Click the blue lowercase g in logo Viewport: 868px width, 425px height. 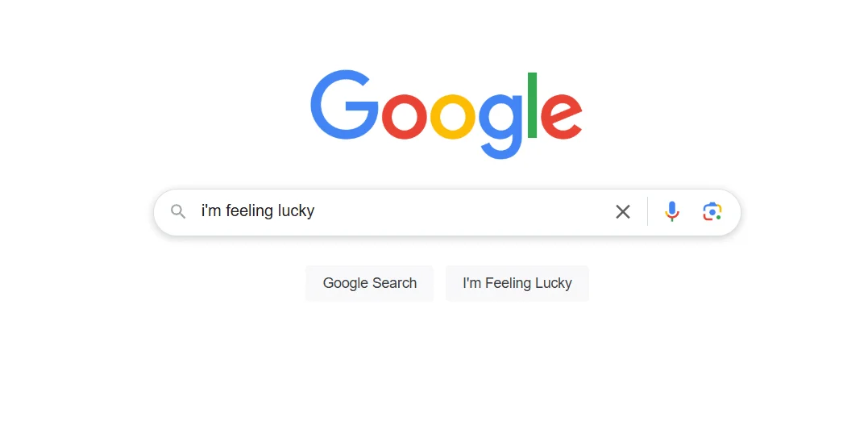point(501,127)
